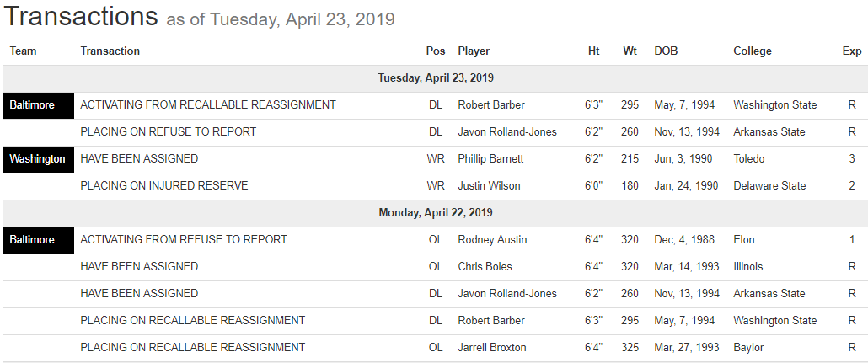Click the DOB column header
Viewport: 868px width, 363px height.
666,51
